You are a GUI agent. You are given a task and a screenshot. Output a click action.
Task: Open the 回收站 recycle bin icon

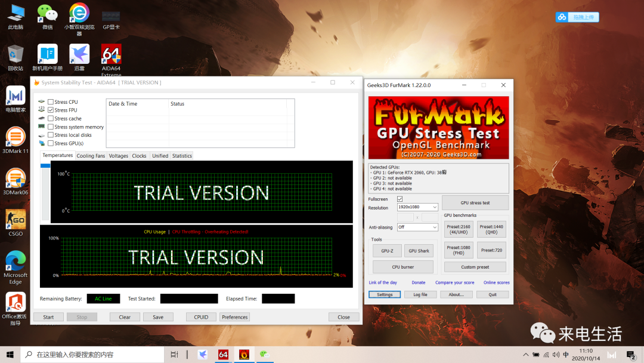tap(16, 57)
